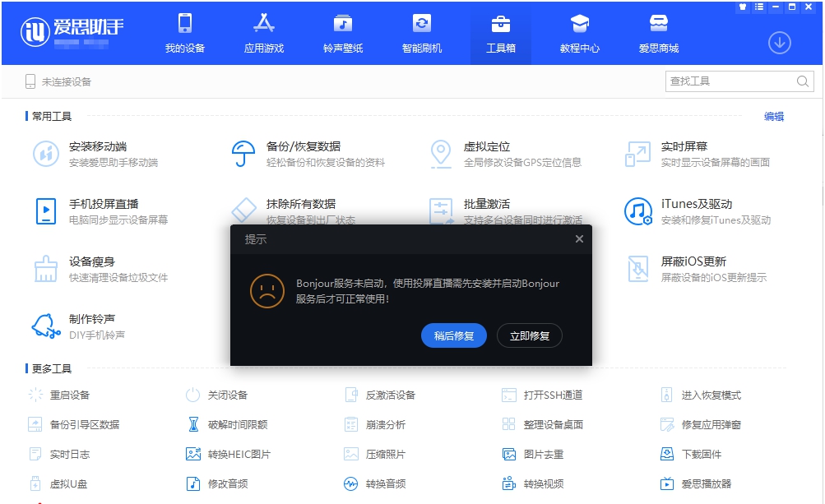Switch to the 我的设备 tab
The image size is (825, 504).
183,33
